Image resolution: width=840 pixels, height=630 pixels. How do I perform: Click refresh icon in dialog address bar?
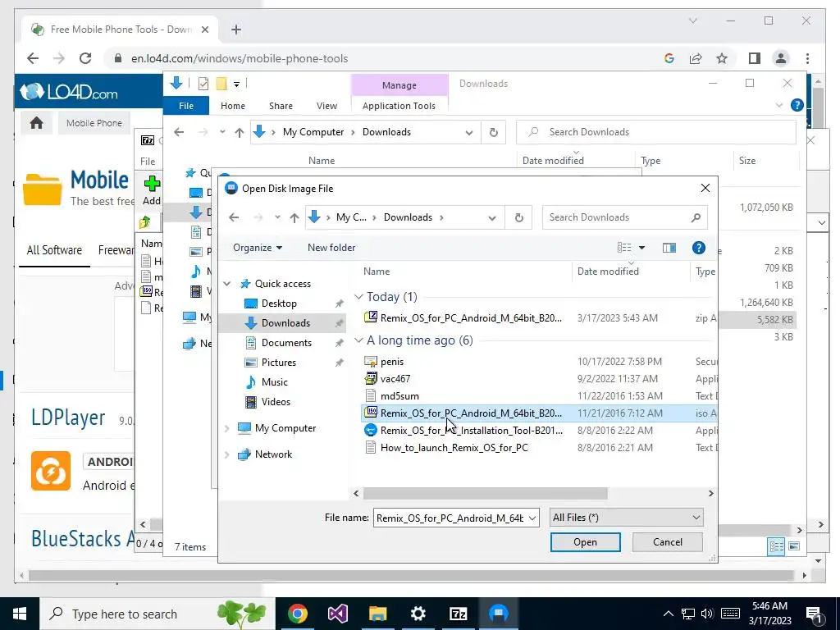(518, 217)
